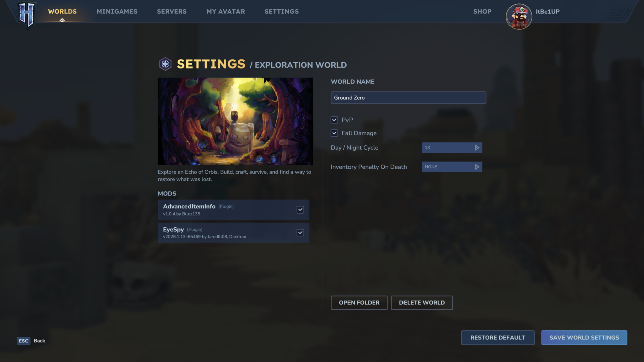
Task: Click Open Folder for this world
Action: 359,303
